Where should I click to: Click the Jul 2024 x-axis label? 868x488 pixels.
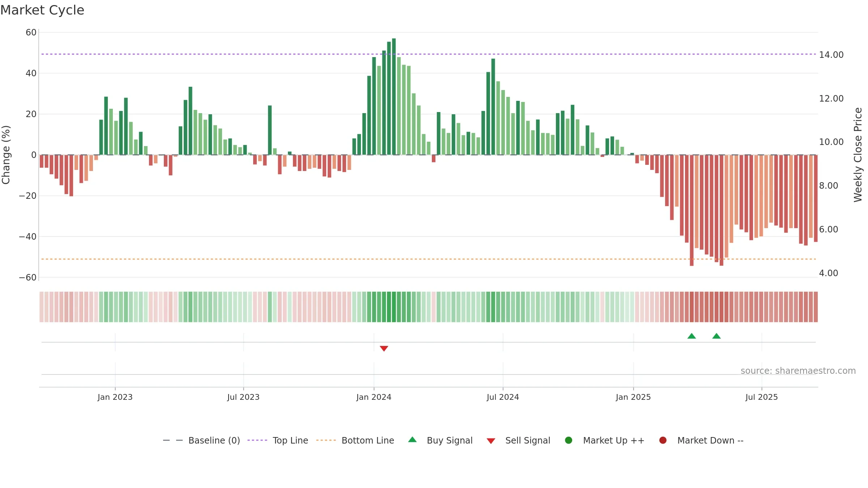coord(503,397)
